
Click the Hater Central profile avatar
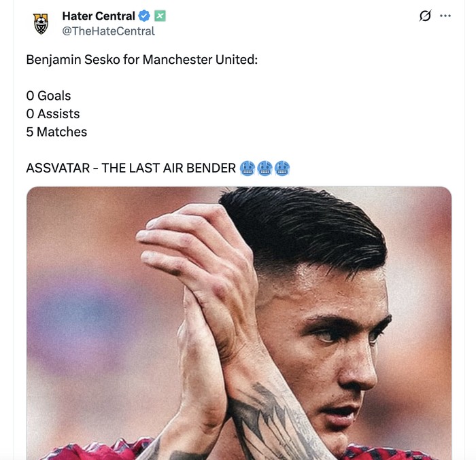pos(41,24)
